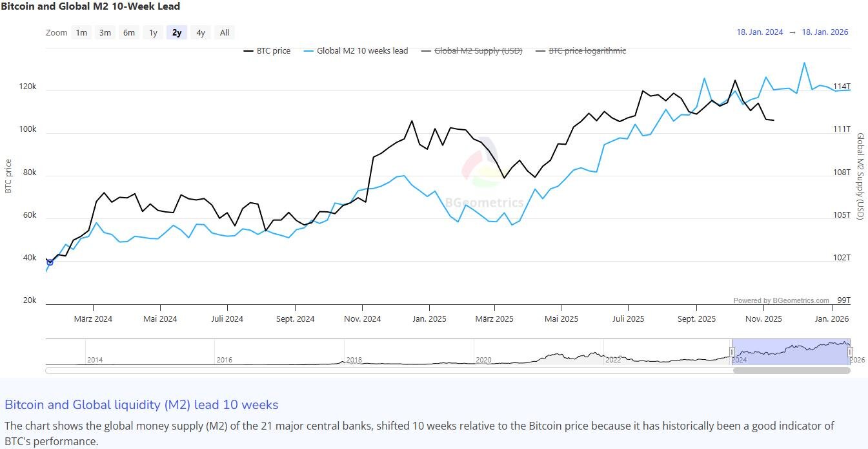Switch zoom to 1y

(x=153, y=33)
